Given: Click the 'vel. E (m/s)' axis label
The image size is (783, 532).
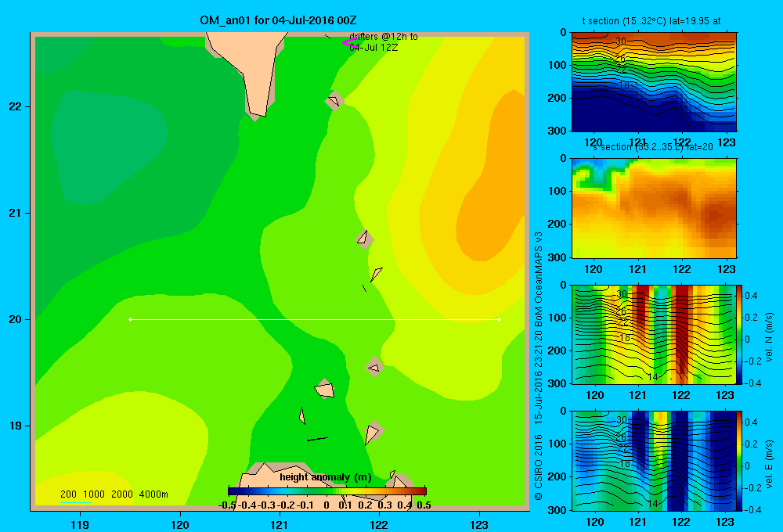Looking at the screenshot, I should 769,464.
